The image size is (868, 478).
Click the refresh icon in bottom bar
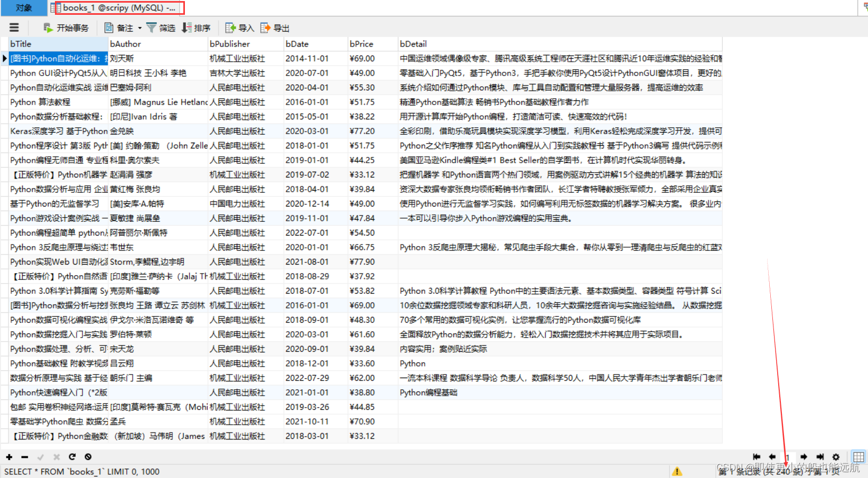tap(72, 457)
